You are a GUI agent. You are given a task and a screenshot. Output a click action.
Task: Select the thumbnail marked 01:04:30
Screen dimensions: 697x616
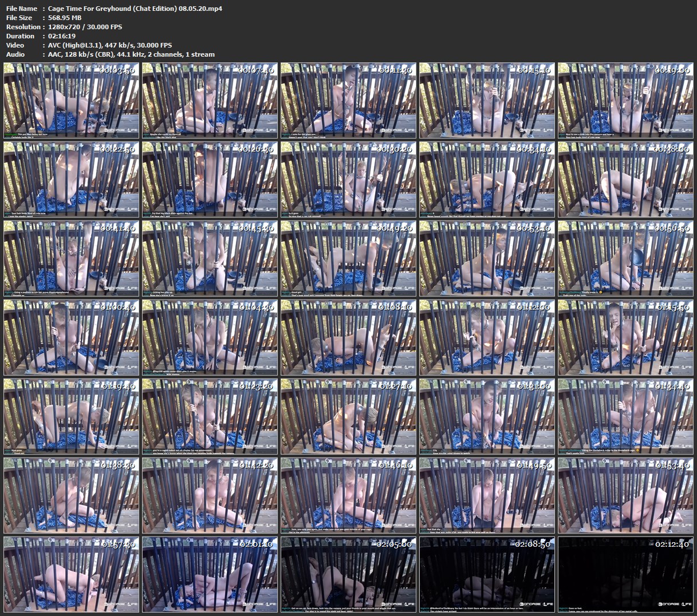210,337
